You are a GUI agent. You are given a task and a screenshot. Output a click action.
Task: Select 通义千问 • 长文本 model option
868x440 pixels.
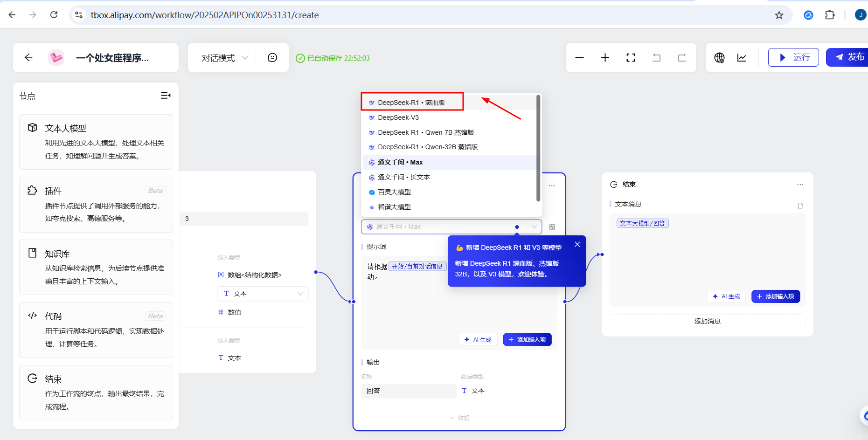[449, 177]
